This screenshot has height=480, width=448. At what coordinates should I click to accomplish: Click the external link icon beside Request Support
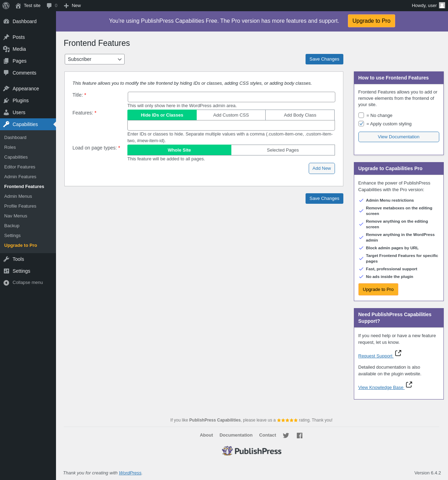398,353
